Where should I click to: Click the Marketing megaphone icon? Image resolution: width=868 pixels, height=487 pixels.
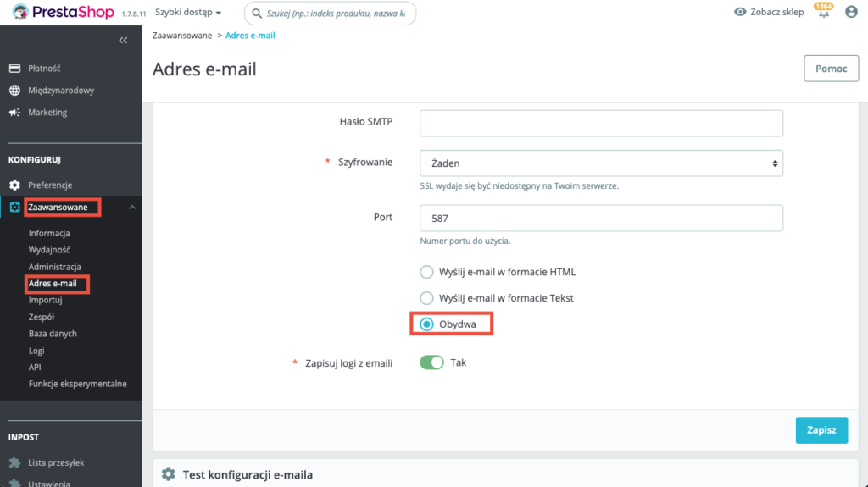[15, 113]
